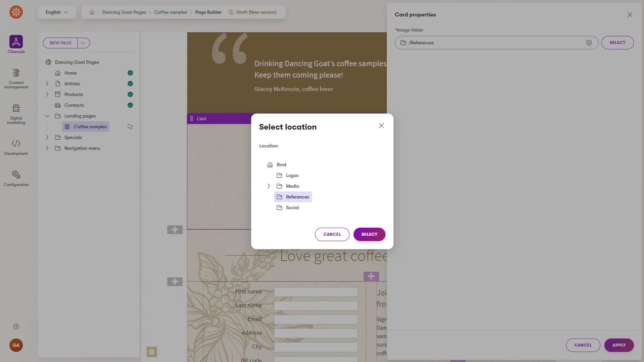This screenshot has height=362, width=644.
Task: Close the Select location dialog
Action: (x=381, y=126)
